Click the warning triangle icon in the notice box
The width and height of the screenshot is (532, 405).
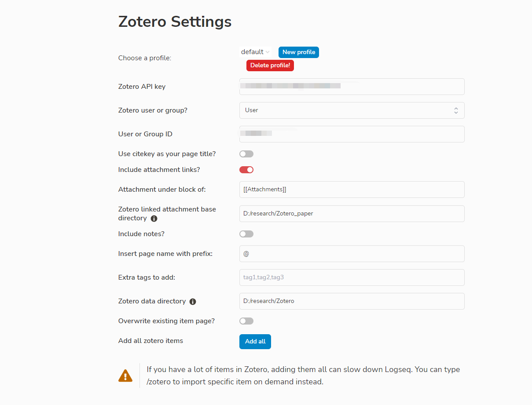tap(125, 375)
